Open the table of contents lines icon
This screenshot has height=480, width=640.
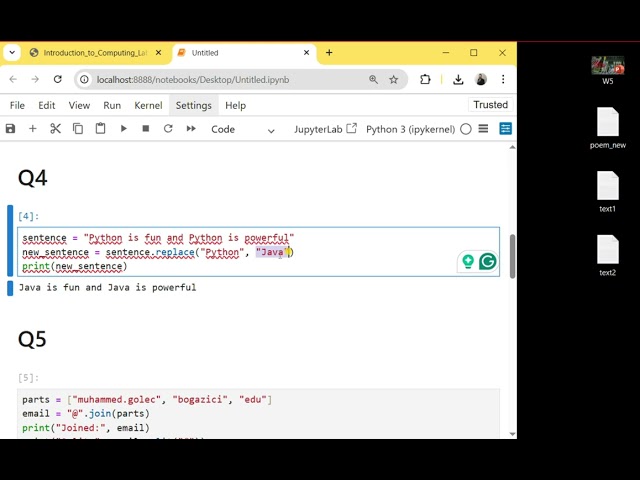pyautogui.click(x=483, y=129)
